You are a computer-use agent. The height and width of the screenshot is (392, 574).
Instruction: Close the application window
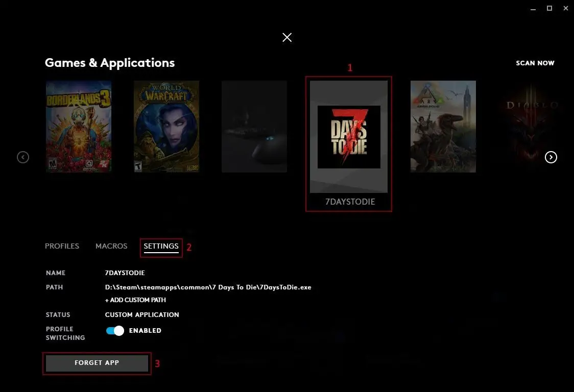click(x=566, y=8)
